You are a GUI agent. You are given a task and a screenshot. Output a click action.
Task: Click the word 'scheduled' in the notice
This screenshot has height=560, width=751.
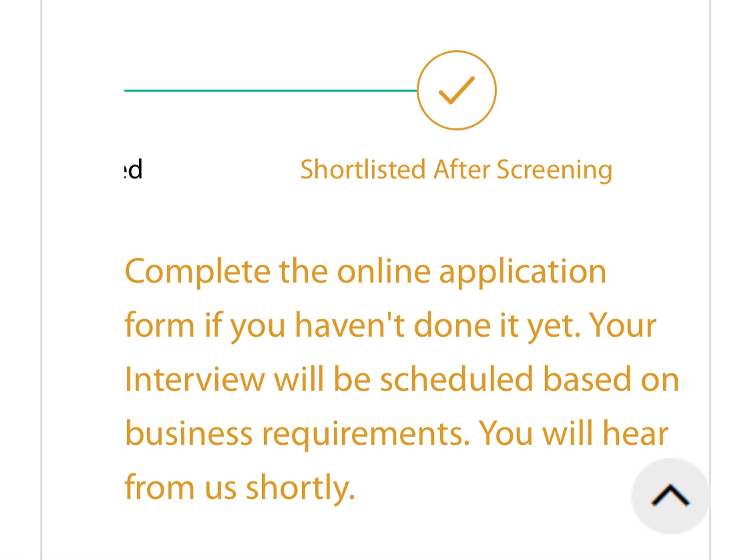tap(457, 379)
